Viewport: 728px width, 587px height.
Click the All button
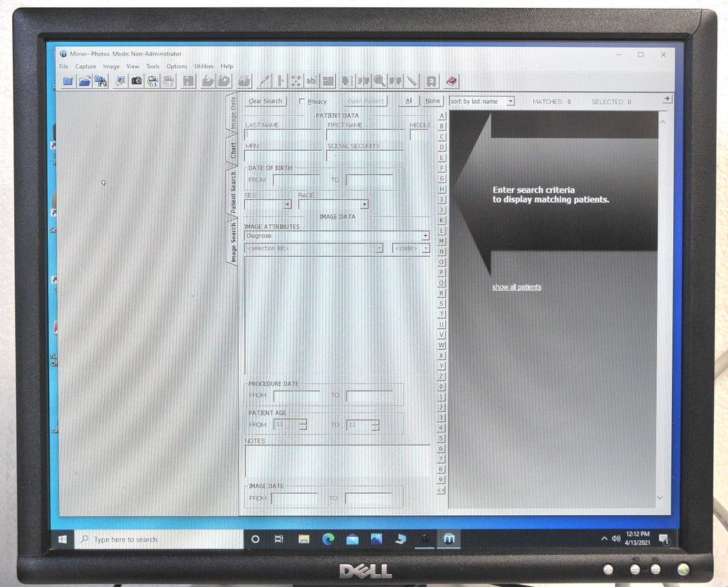click(x=409, y=101)
